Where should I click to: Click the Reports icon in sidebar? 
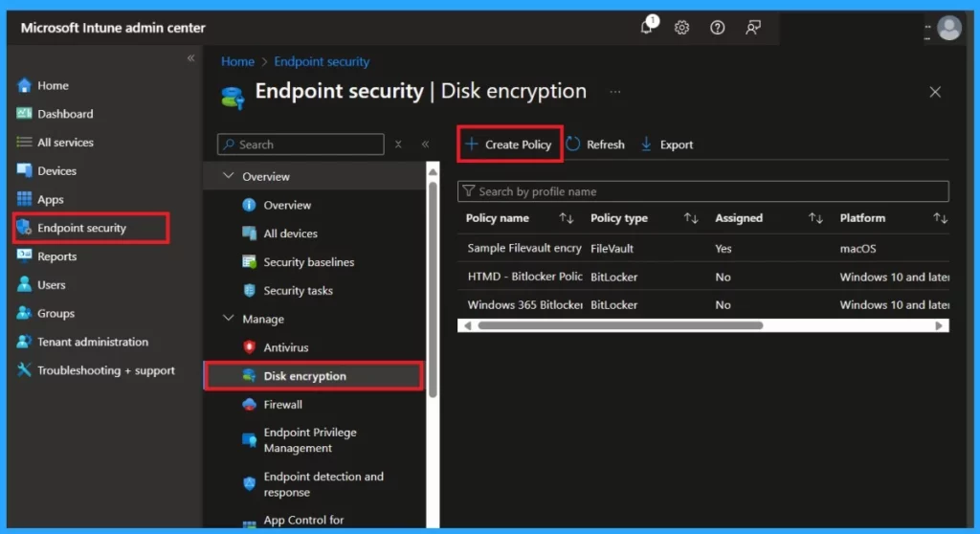(24, 256)
